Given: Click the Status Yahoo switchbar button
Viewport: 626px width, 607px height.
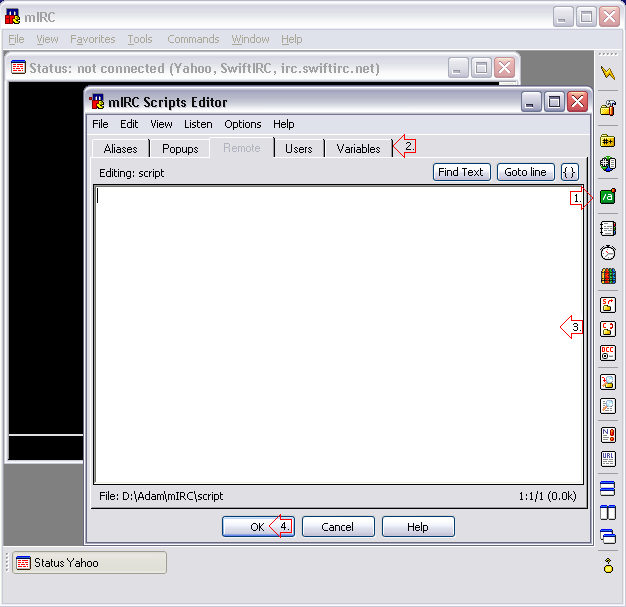Looking at the screenshot, I should click(x=89, y=563).
